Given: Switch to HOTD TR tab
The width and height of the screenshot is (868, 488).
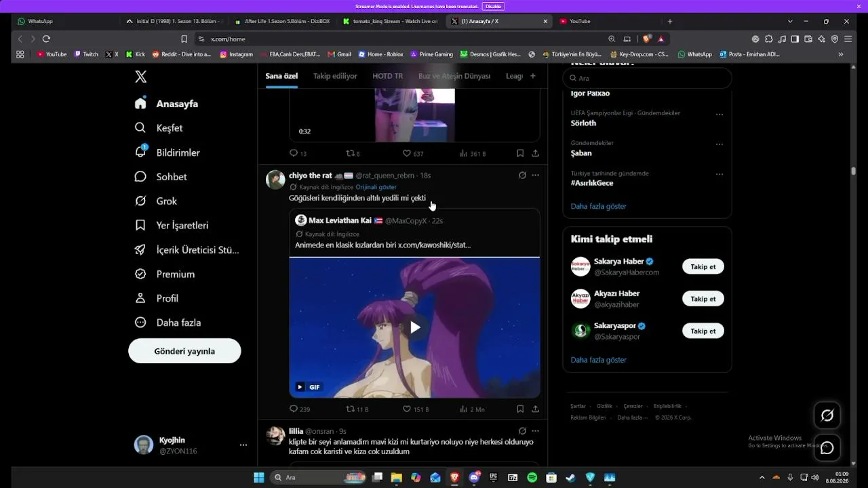Looking at the screenshot, I should (x=388, y=76).
